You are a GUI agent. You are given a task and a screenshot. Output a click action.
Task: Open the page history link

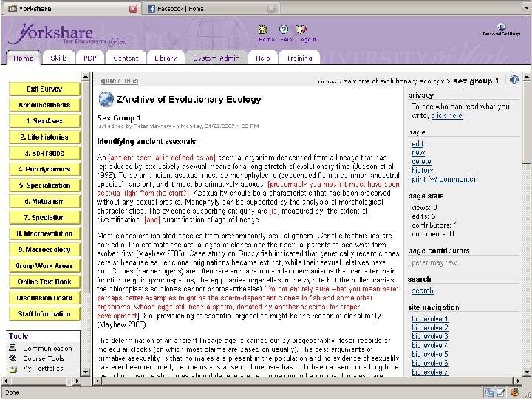422,171
